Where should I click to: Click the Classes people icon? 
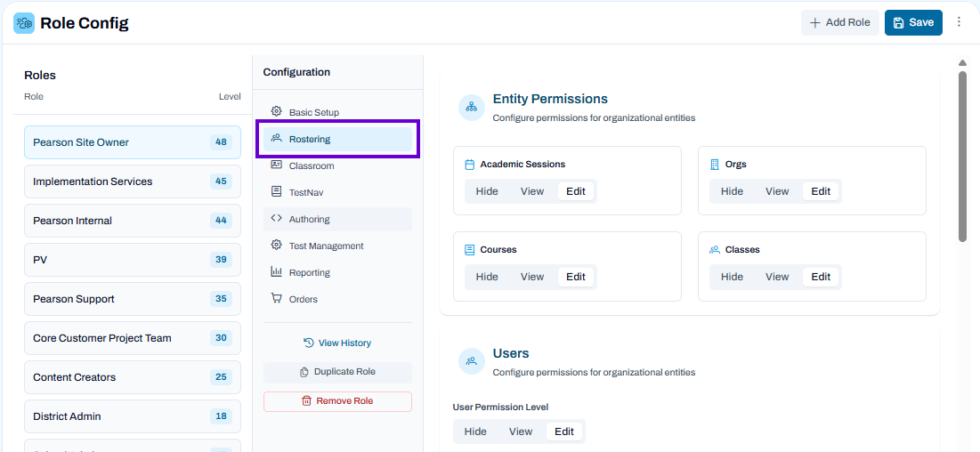click(715, 249)
